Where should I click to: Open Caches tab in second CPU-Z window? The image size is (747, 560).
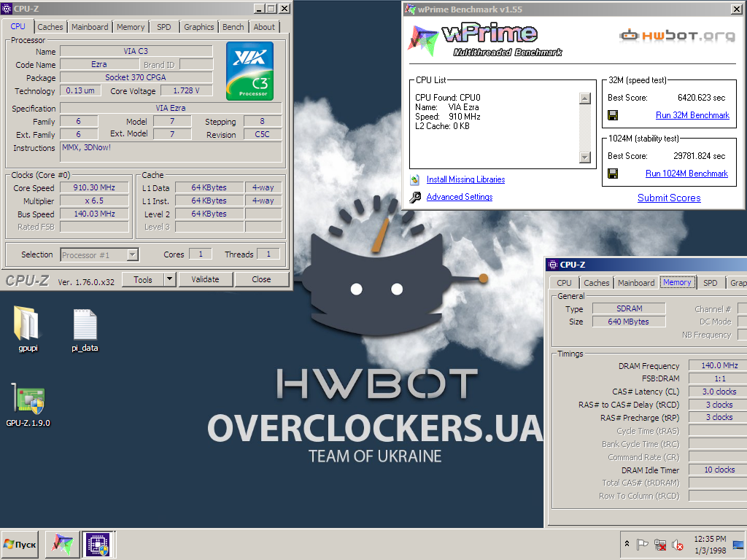(597, 283)
